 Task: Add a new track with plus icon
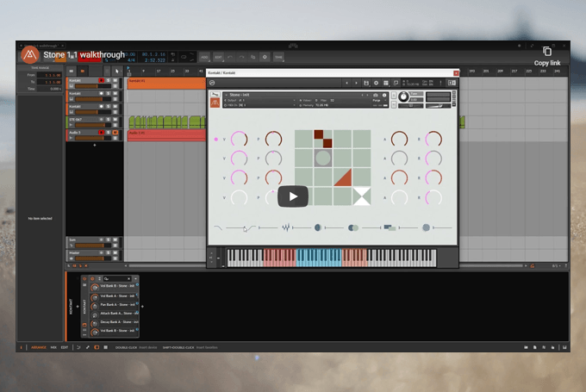95,145
